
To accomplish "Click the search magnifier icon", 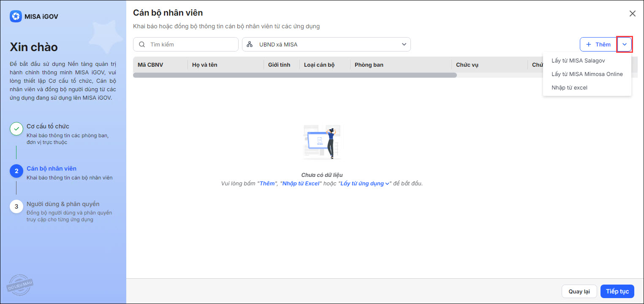I will tap(142, 44).
